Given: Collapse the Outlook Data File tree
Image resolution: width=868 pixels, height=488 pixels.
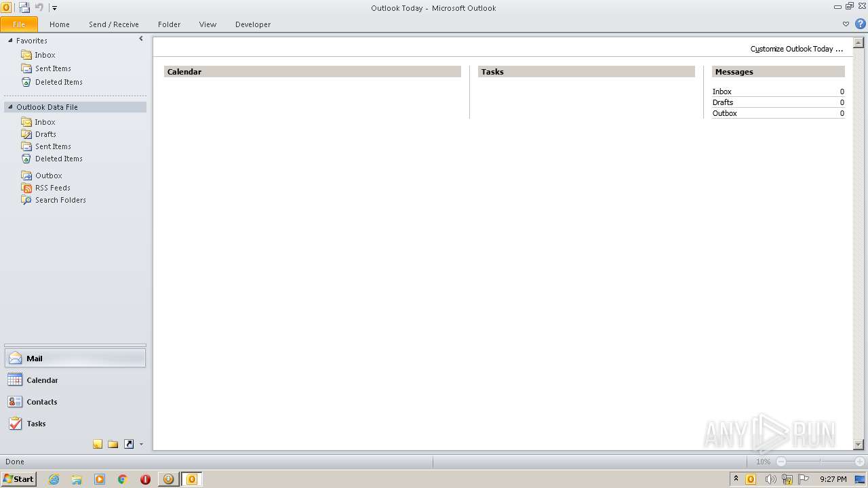Looking at the screenshot, I should coord(10,107).
